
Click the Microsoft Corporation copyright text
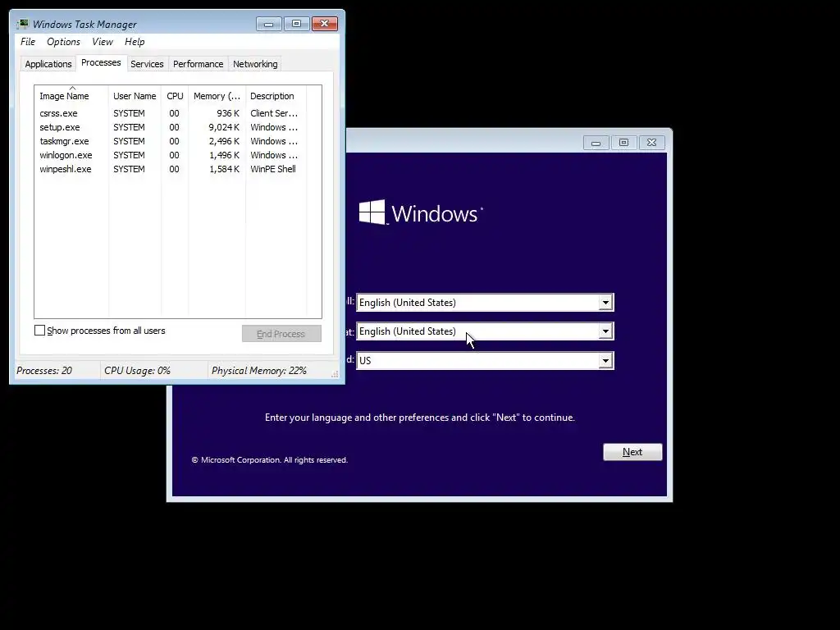pos(270,459)
